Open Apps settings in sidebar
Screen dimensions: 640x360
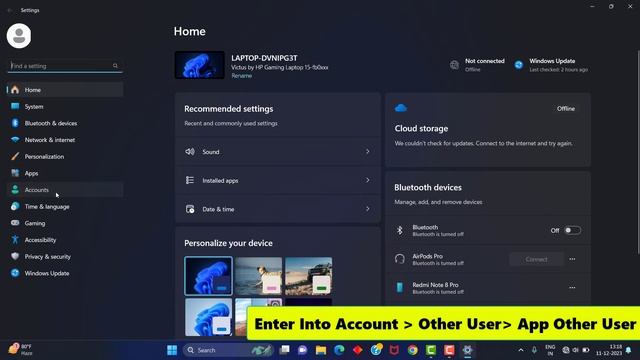65,173
